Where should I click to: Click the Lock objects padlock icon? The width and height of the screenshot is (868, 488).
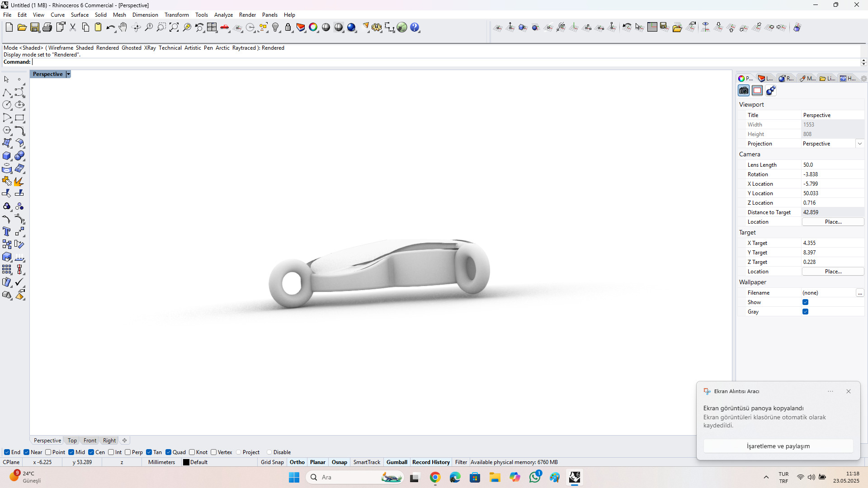coord(288,28)
